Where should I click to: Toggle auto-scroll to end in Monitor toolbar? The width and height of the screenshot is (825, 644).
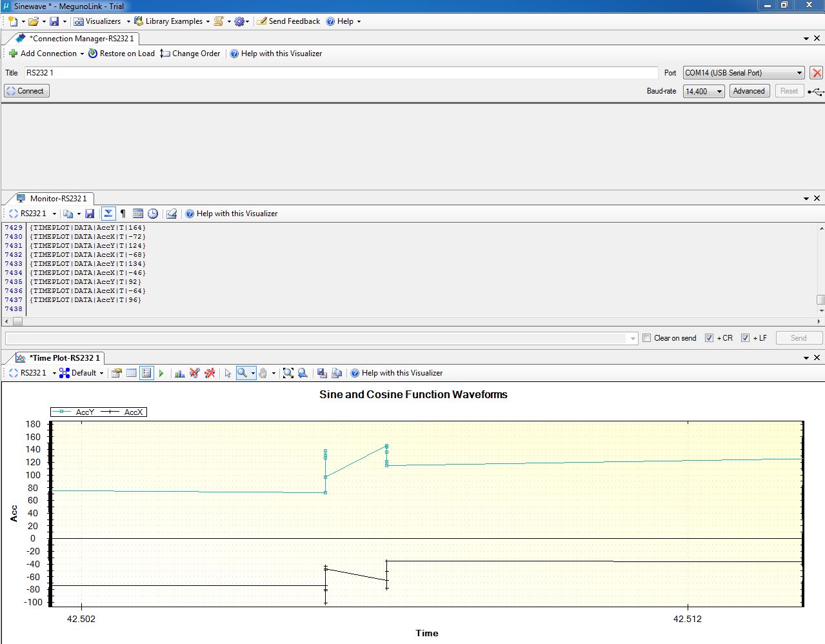tap(108, 214)
